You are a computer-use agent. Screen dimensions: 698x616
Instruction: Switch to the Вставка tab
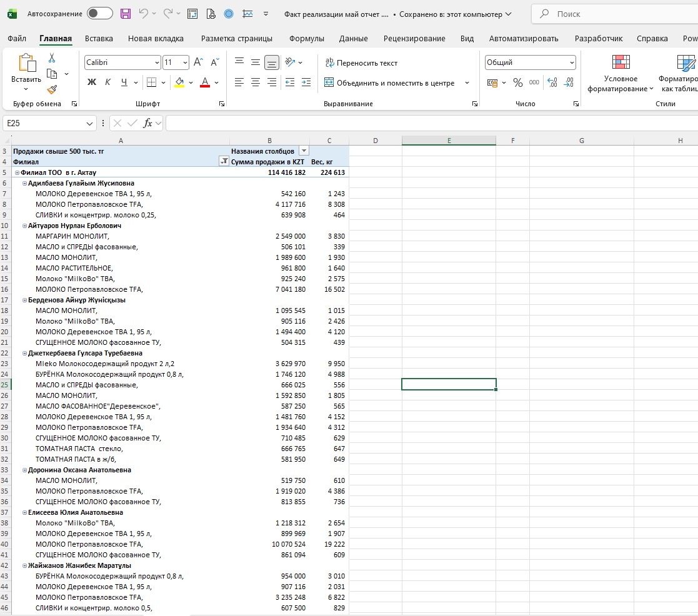[x=99, y=38]
